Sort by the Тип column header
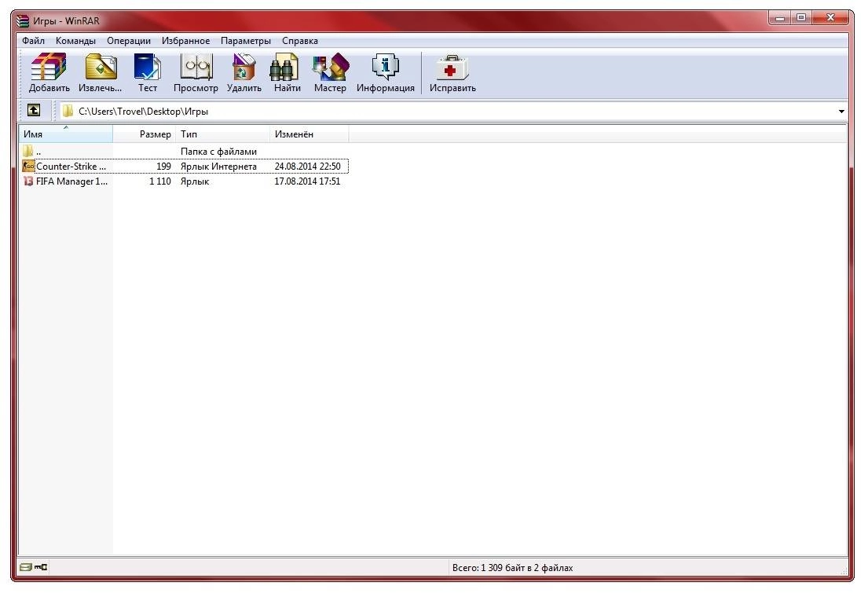 [223, 134]
